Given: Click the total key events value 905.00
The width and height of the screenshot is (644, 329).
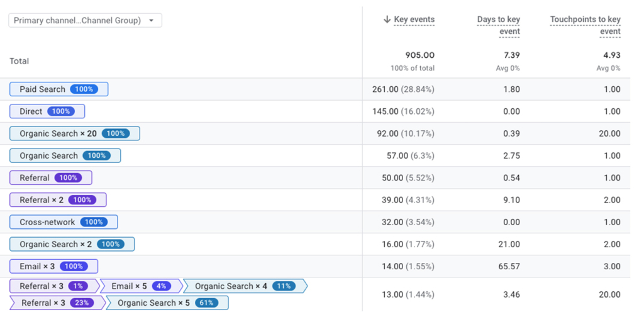Looking at the screenshot, I should tap(419, 55).
